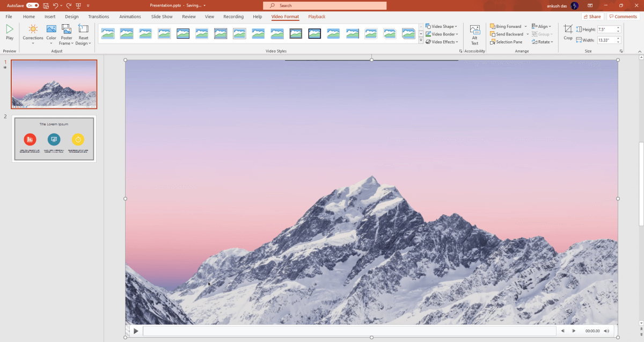Open the Comments pane

623,16
